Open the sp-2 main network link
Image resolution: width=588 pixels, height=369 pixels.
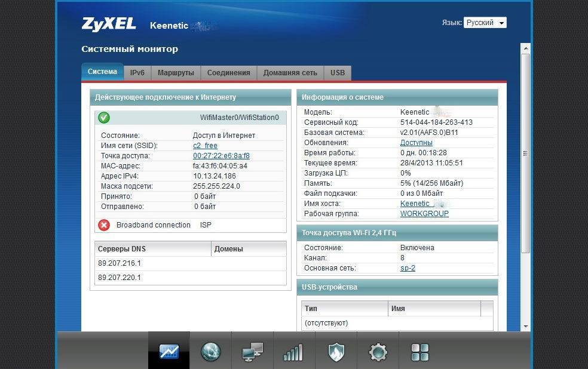point(408,268)
